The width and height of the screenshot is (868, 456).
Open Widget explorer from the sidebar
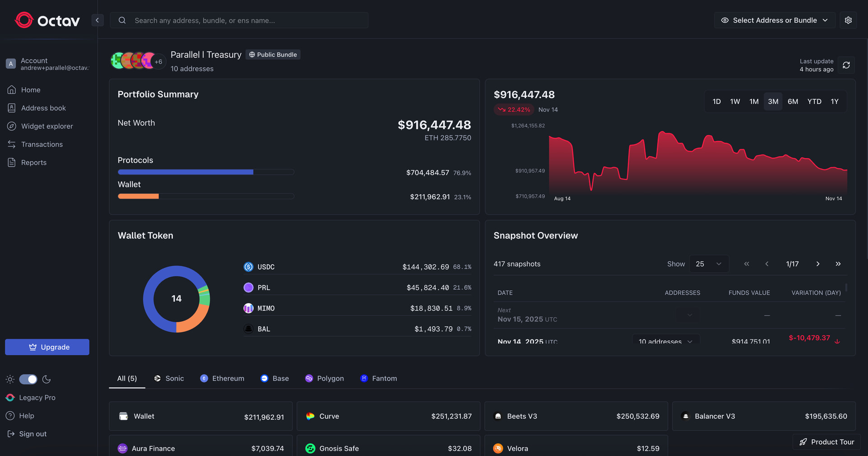pos(47,126)
